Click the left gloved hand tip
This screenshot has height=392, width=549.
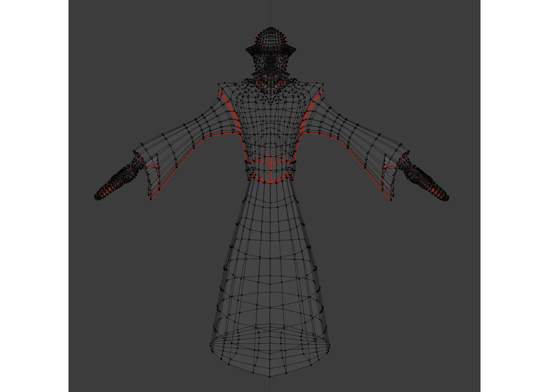[97, 197]
